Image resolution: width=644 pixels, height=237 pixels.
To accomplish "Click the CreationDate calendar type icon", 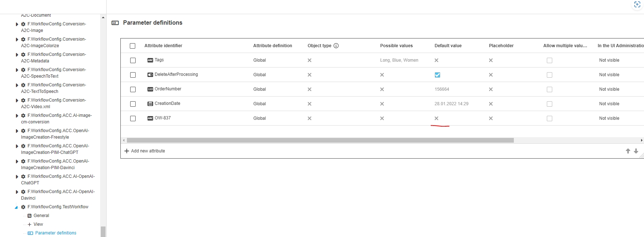I will tap(150, 104).
